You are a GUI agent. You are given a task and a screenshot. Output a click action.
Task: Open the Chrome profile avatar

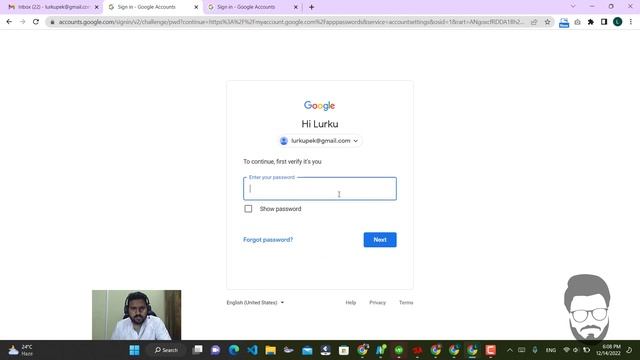click(618, 22)
